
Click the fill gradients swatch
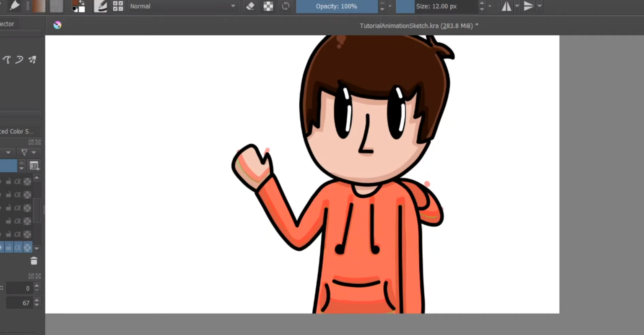[x=39, y=6]
